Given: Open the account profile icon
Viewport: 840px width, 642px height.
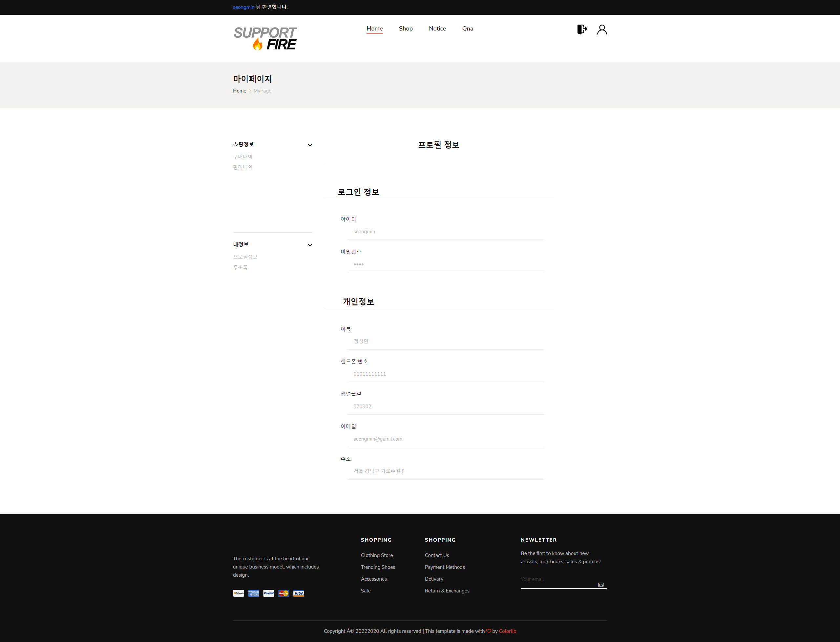Looking at the screenshot, I should tap(602, 29).
